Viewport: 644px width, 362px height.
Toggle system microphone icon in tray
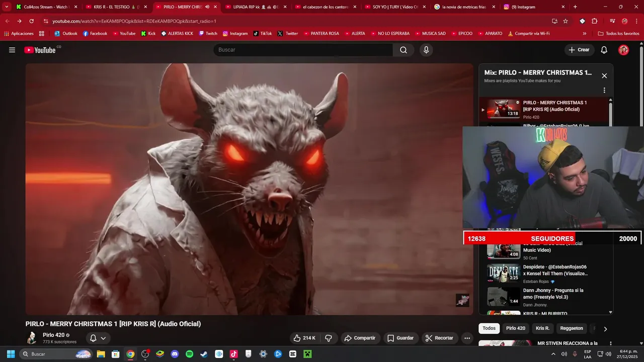tap(575, 354)
